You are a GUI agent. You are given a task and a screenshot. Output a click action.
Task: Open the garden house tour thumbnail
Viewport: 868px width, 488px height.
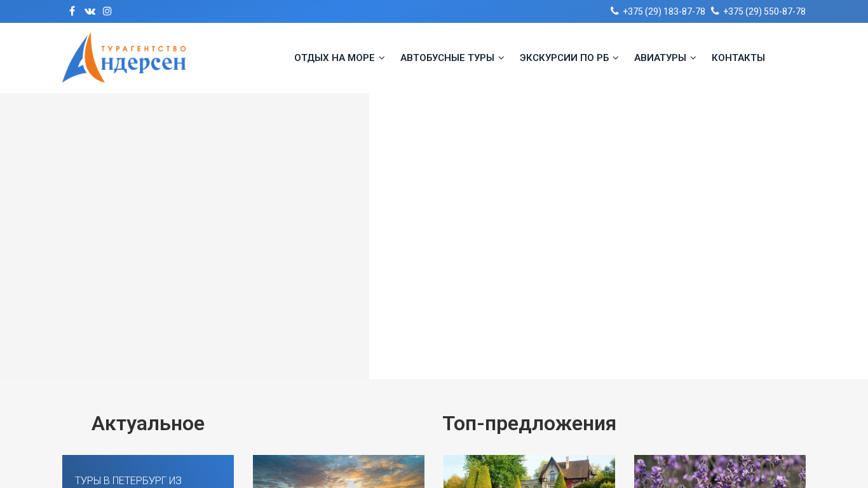click(529, 472)
